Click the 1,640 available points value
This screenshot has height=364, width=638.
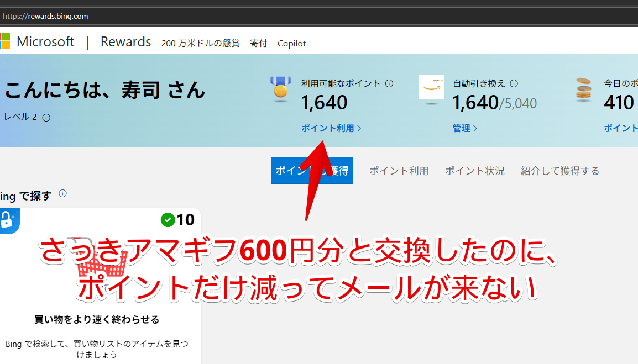coord(325,103)
